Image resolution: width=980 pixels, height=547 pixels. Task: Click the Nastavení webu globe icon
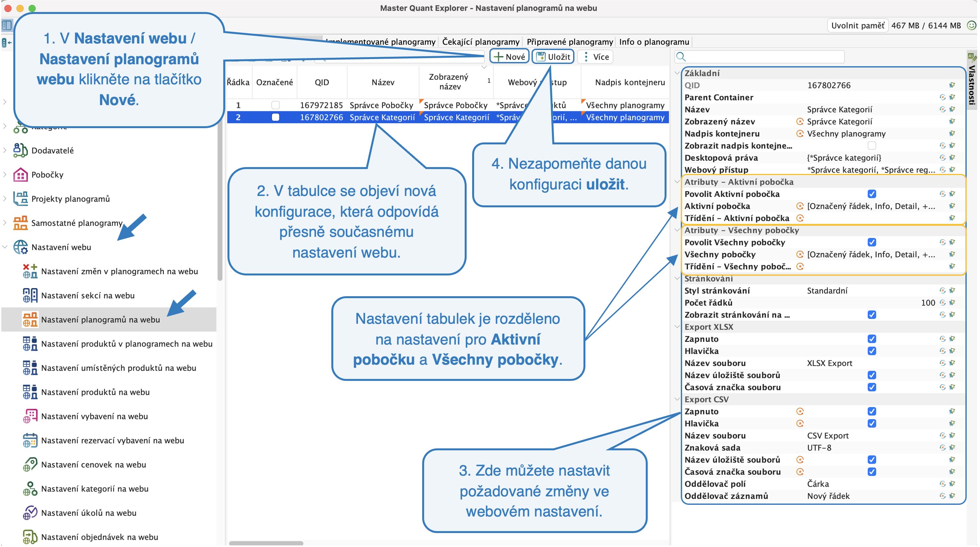tap(20, 247)
